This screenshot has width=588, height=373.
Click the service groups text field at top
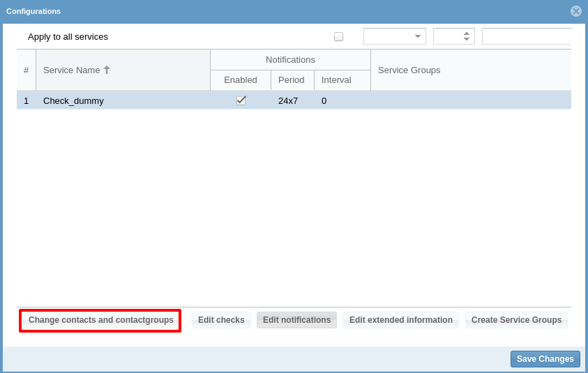point(526,36)
